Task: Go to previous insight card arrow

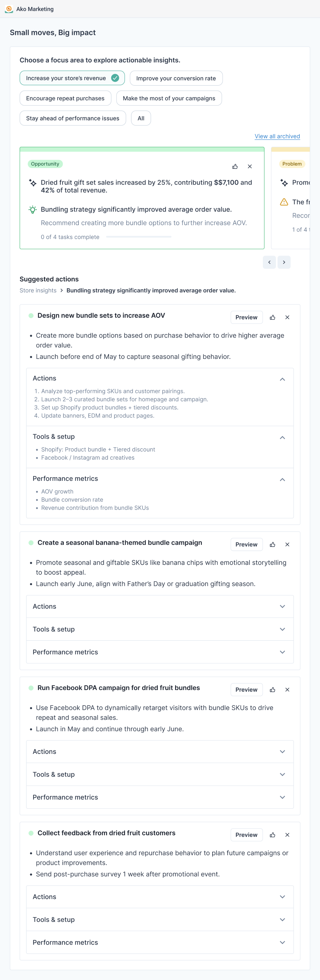Action: pyautogui.click(x=269, y=262)
